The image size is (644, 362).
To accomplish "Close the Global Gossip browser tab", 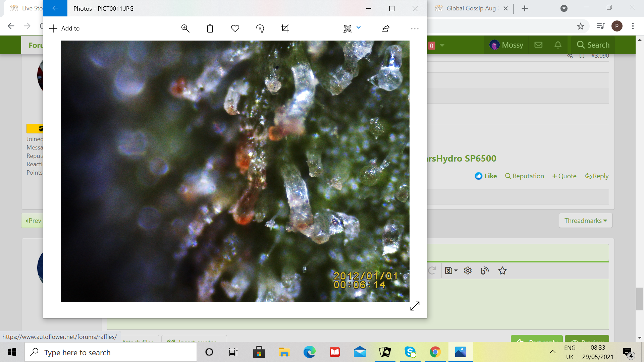I will pos(505,8).
